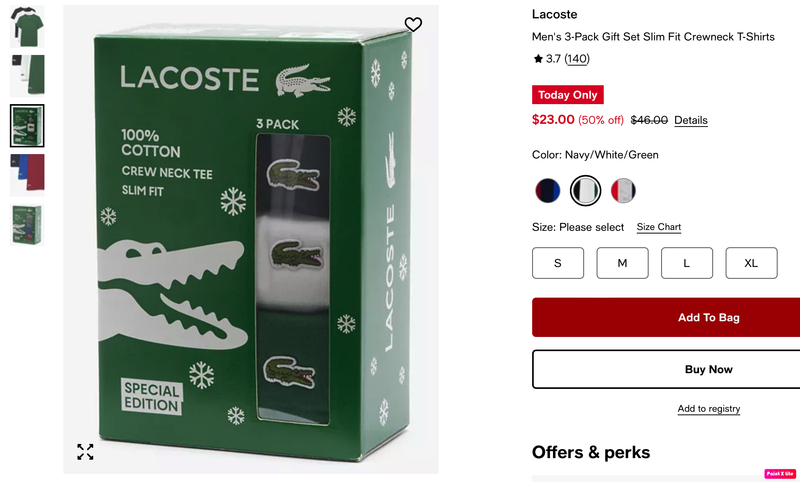Screen dimensions: 800x482
Task: Select size M
Action: [x=622, y=263]
